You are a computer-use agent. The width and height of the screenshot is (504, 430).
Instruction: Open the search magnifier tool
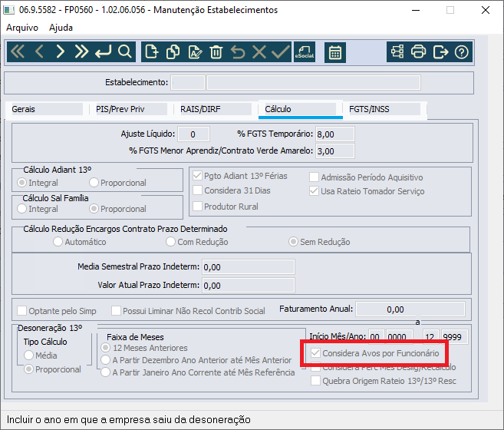(125, 51)
